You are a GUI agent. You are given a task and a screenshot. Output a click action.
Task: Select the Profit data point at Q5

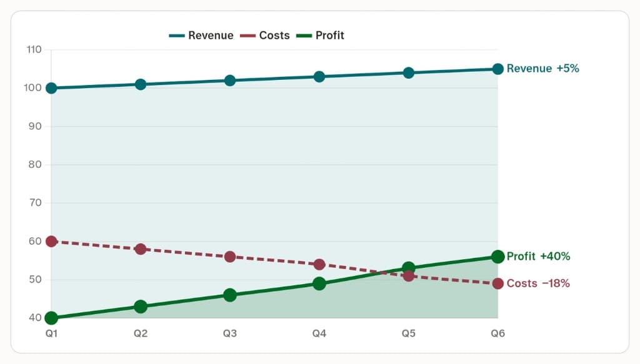(x=409, y=268)
